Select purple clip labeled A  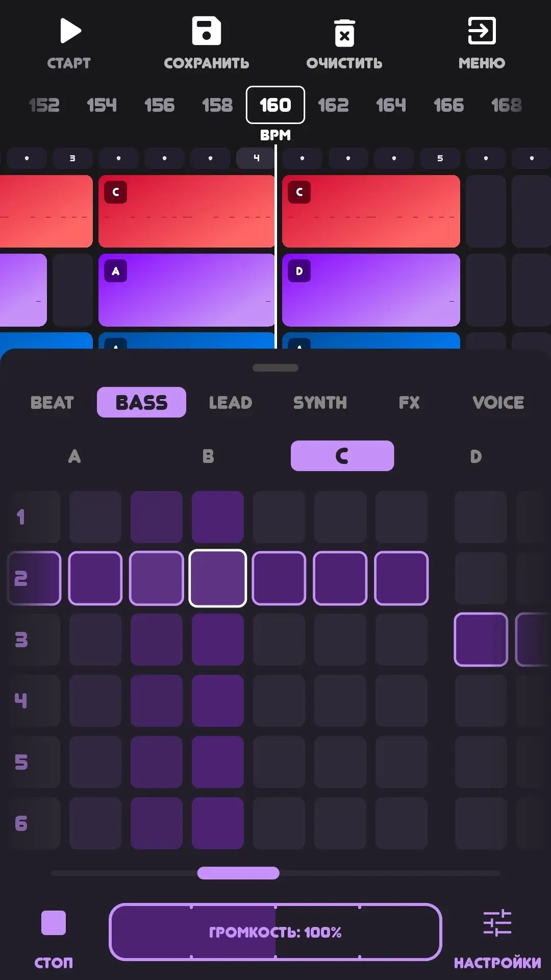pyautogui.click(x=186, y=290)
